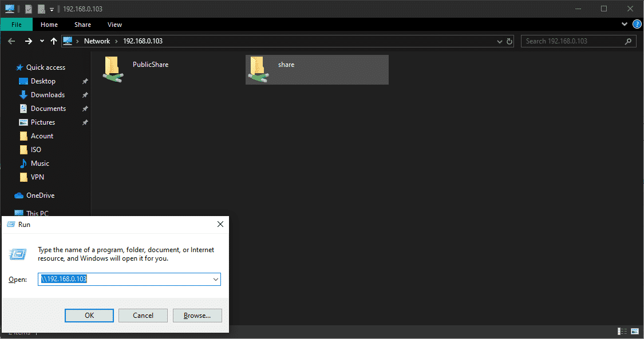Open OneDrive in navigation pane
The image size is (644, 339).
tap(40, 196)
